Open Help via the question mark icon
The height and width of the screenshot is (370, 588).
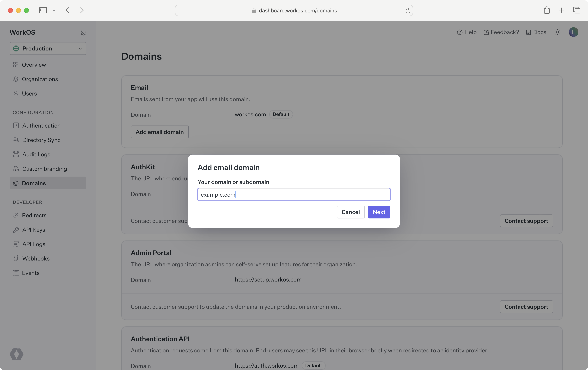click(x=467, y=32)
